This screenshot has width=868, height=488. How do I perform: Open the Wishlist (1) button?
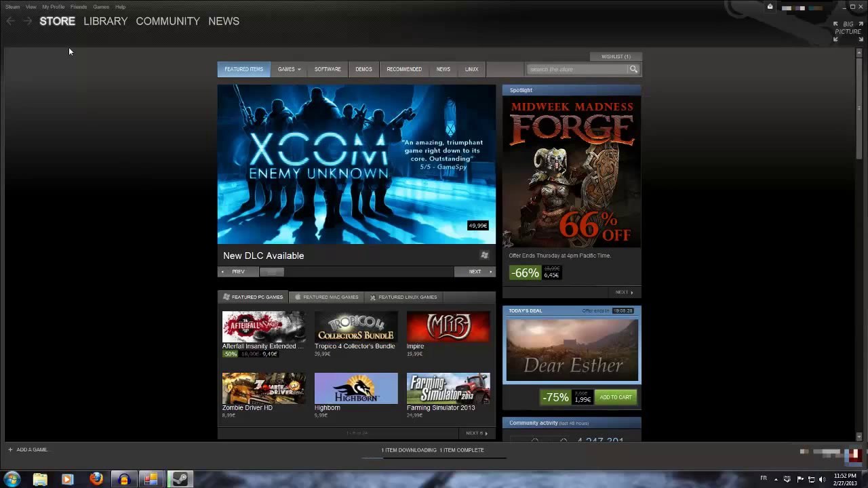[616, 56]
